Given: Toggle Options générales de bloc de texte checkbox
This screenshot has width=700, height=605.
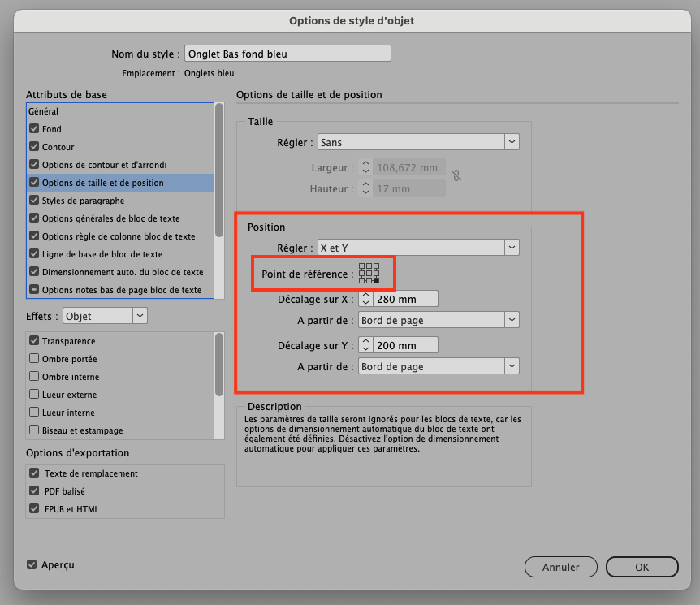Looking at the screenshot, I should [34, 218].
